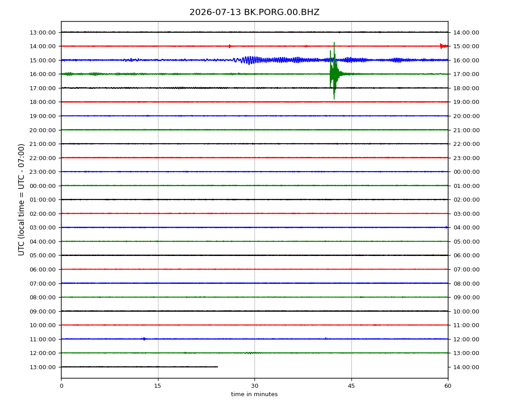The width and height of the screenshot is (509, 420).
Task: Click the plot title 2026-07-13 BK.PORG.00.BHZ
Action: click(254, 12)
